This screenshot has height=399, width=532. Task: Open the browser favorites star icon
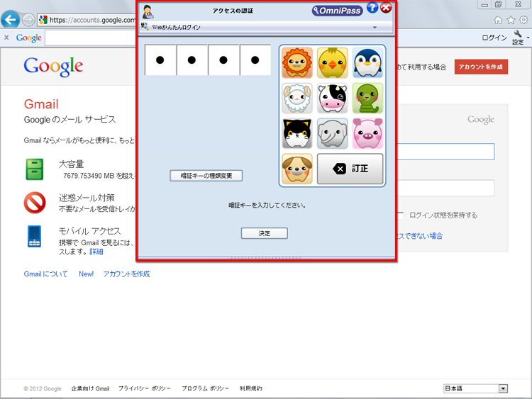point(511,21)
